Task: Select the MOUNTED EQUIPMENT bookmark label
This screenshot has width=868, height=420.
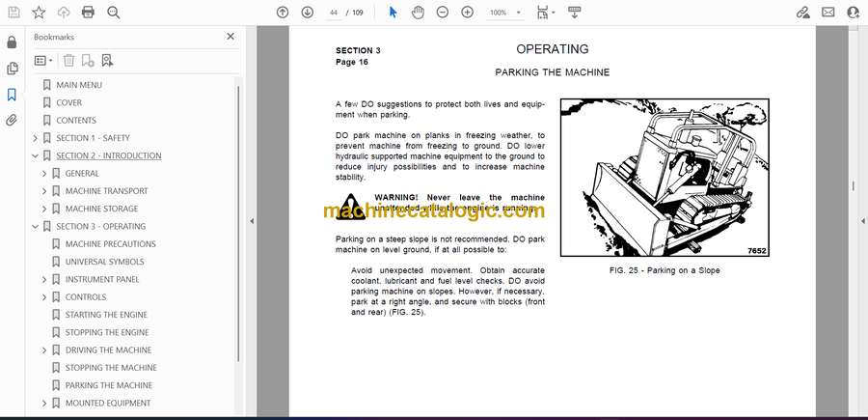Action: pyautogui.click(x=108, y=403)
